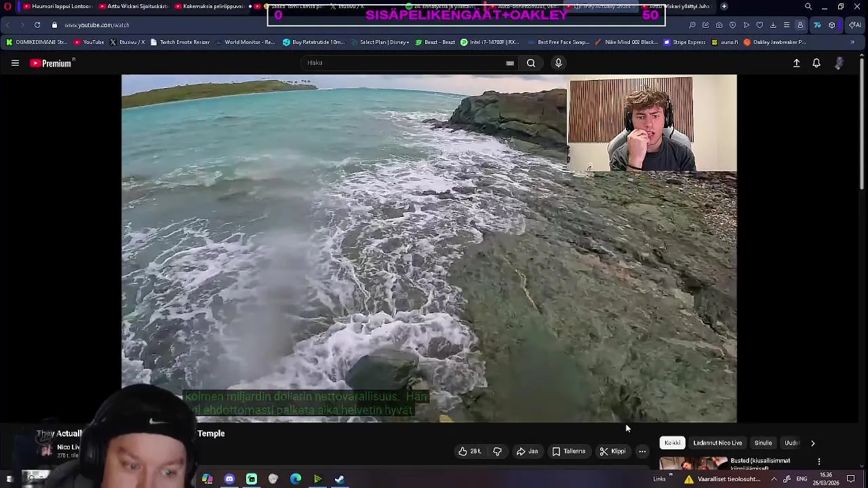
Task: Dislike the video
Action: coord(497,451)
